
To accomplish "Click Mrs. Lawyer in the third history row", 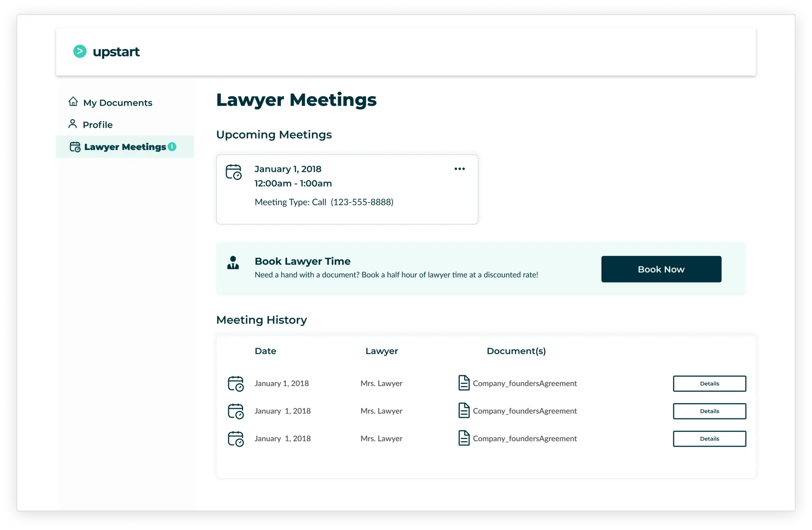I will 382,439.
